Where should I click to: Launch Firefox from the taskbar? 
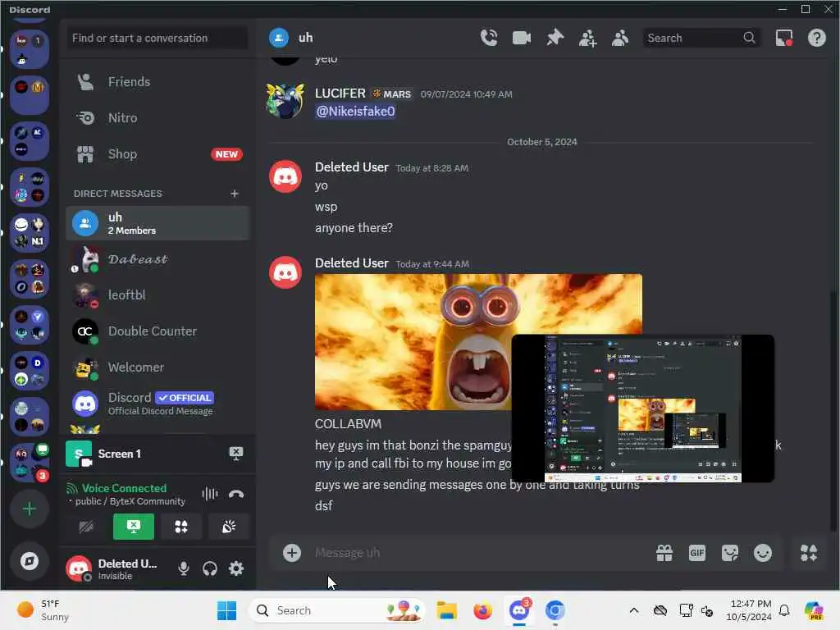(x=482, y=610)
